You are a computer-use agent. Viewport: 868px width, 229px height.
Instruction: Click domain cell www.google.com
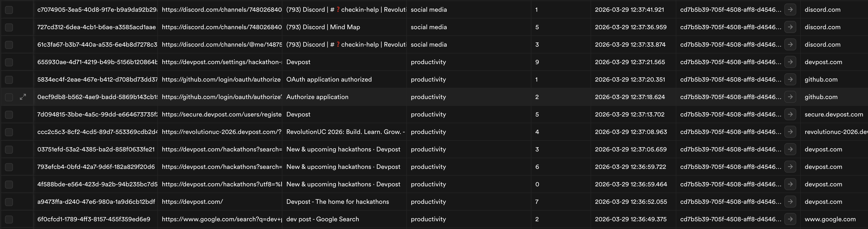point(834,219)
